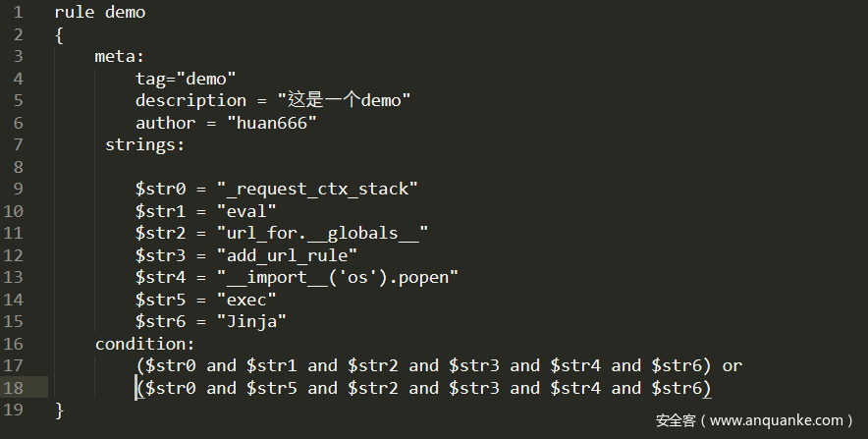Click line number 1 in the gutter
Viewport: 868px width, 439px height.
coord(18,13)
